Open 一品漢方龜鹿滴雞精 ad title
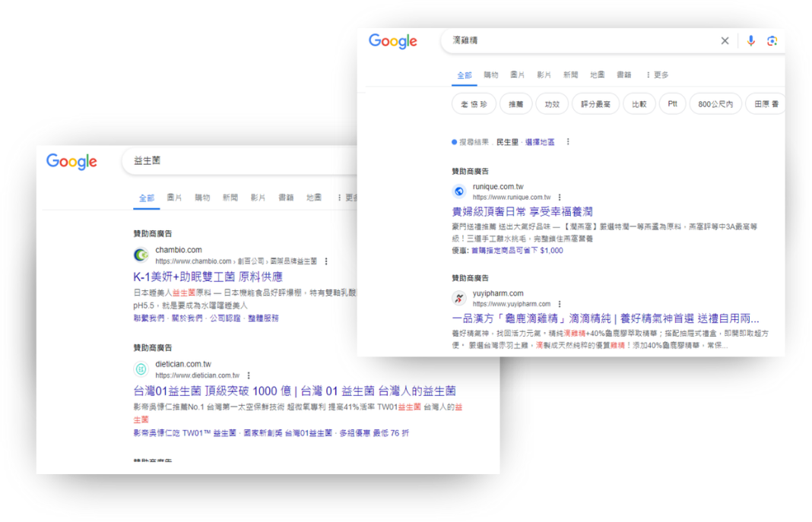Screen dimensions: 812x522 pyautogui.click(x=605, y=318)
